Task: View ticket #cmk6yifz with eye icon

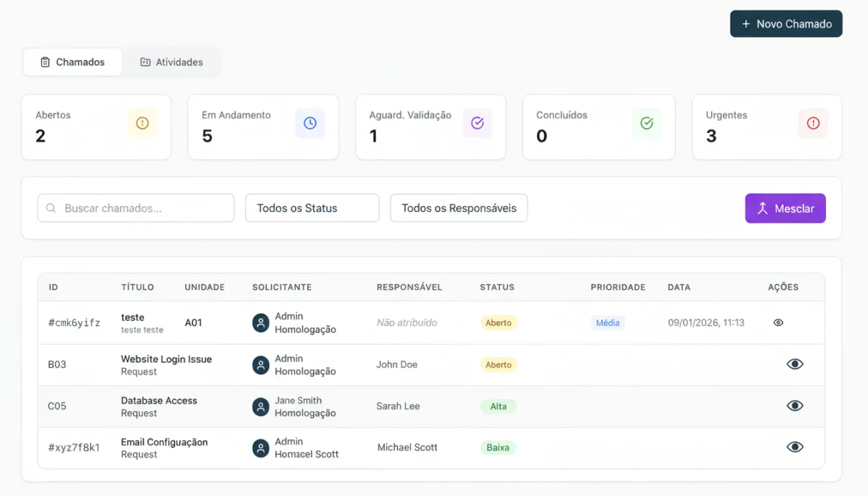Action: (778, 322)
